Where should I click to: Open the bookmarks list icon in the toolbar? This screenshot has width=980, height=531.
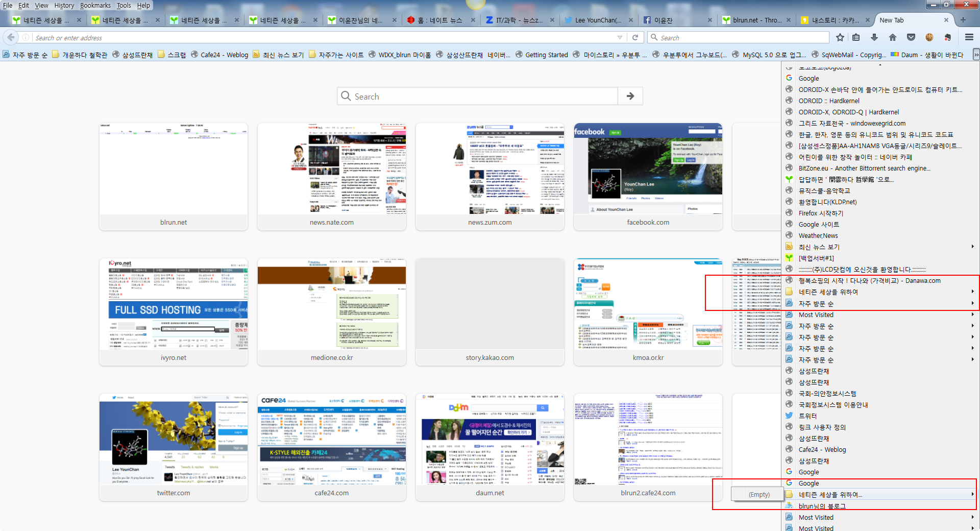tap(856, 37)
